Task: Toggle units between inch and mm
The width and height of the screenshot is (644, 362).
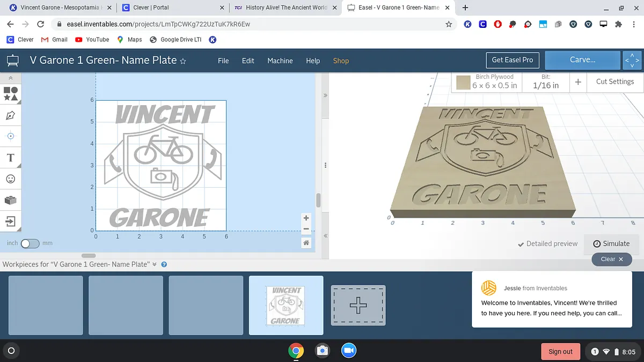Action: point(30,243)
